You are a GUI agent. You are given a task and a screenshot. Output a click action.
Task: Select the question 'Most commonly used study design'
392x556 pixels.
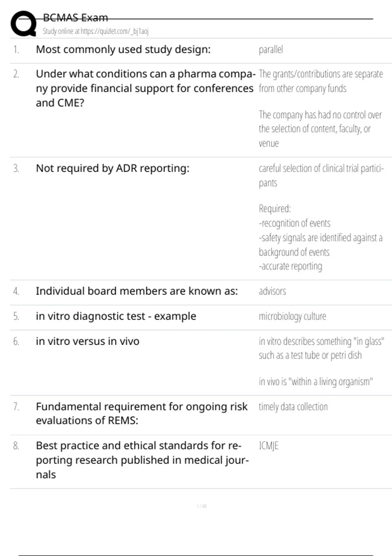(123, 49)
